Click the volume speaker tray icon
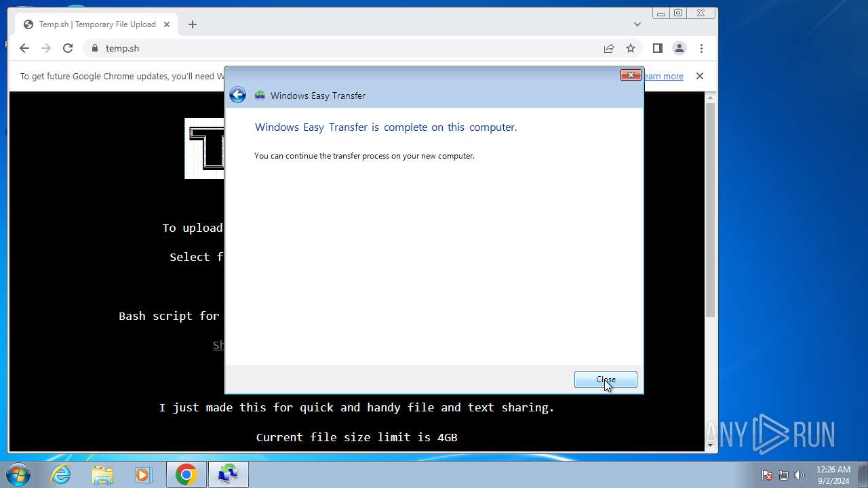The image size is (868, 488). tap(800, 475)
